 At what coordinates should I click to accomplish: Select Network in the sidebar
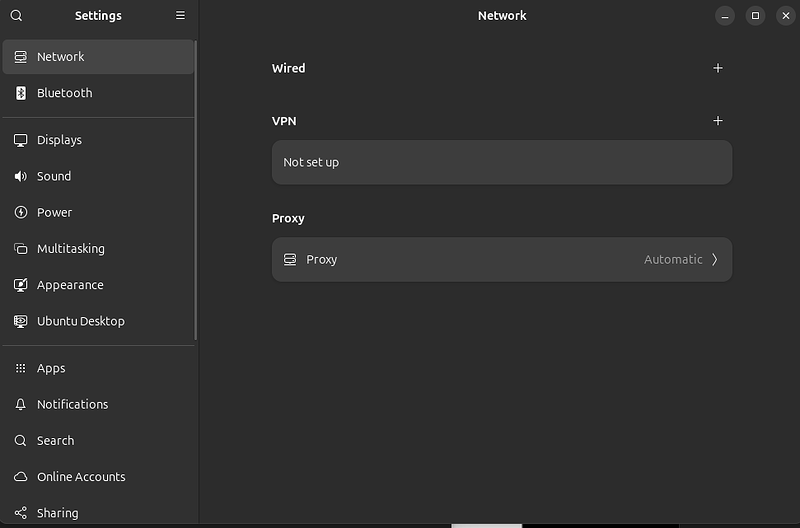pos(98,57)
